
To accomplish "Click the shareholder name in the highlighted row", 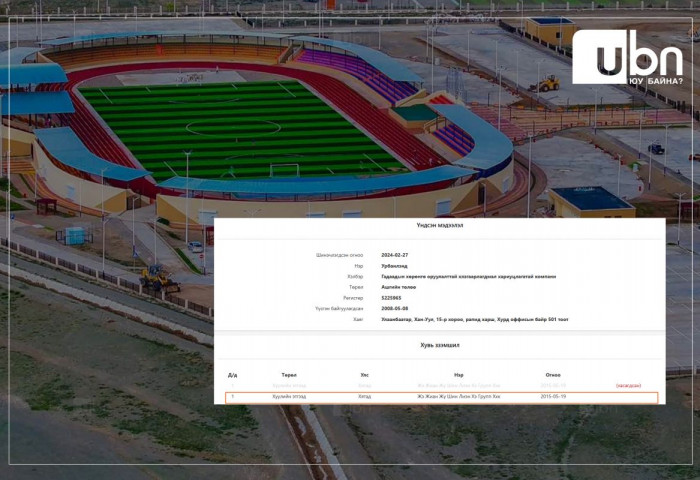I will tap(458, 397).
